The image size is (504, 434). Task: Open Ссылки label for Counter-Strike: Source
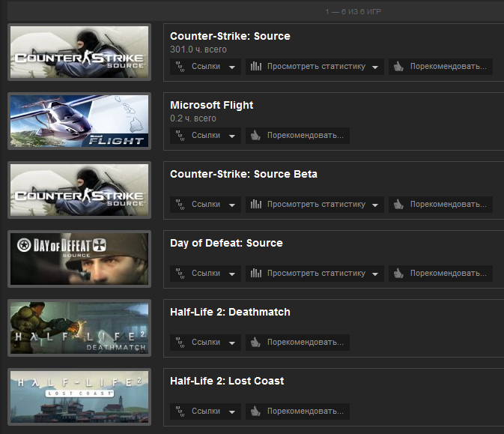206,66
